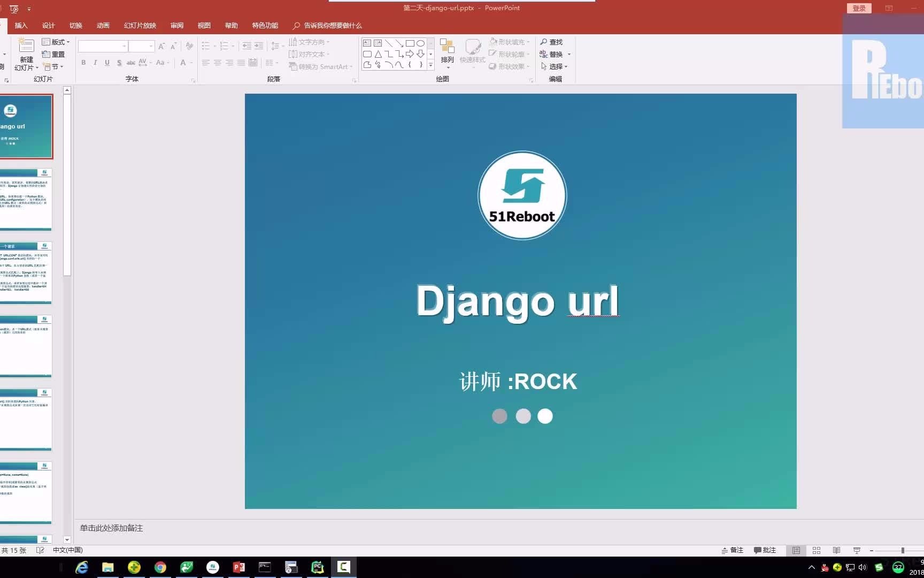Toggle Notes (备注) pane in status bar
The width and height of the screenshot is (924, 578).
tap(733, 550)
